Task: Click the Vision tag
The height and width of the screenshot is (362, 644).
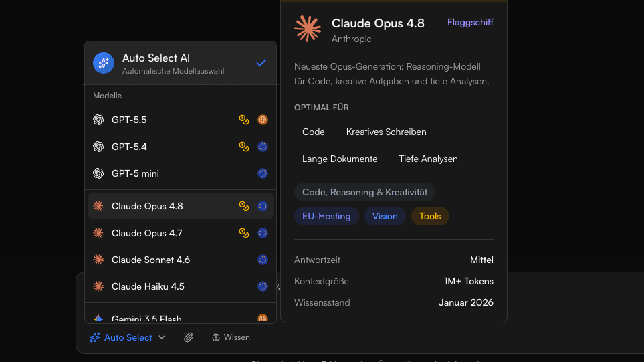Action: click(385, 216)
